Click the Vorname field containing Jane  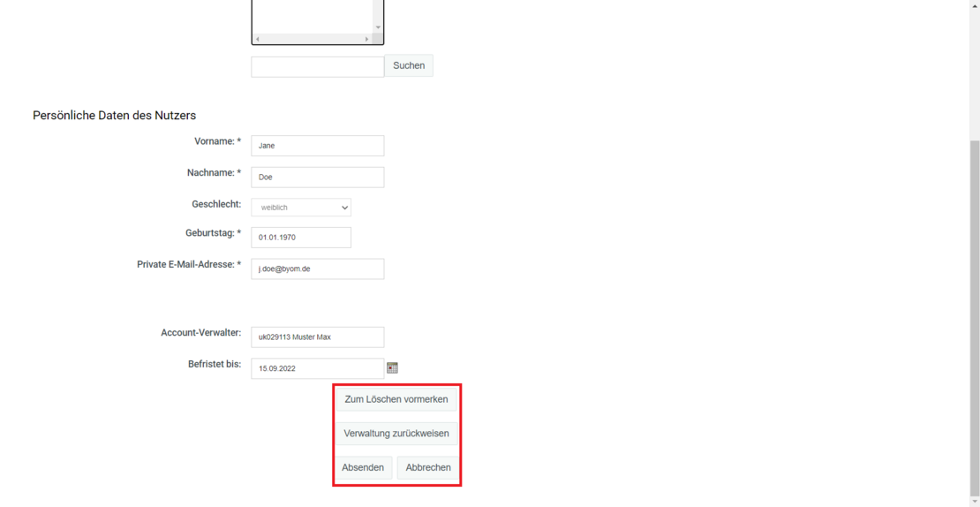click(x=317, y=146)
